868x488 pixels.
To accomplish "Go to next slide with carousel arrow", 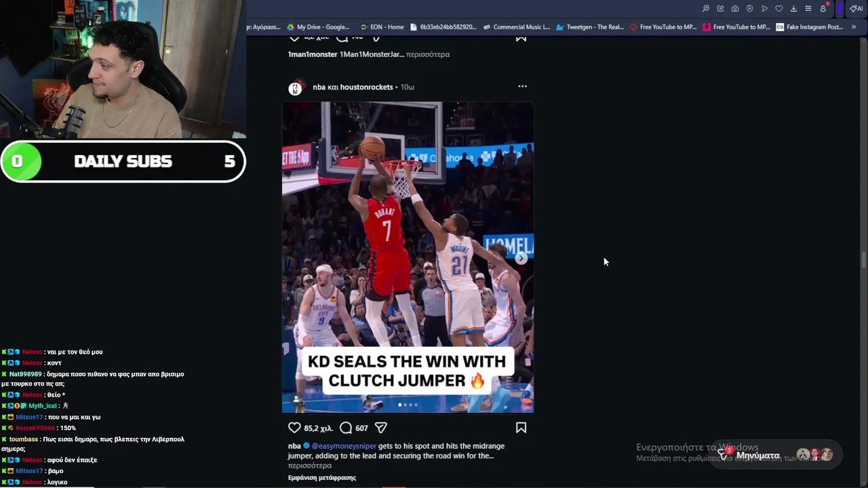I will (x=521, y=258).
